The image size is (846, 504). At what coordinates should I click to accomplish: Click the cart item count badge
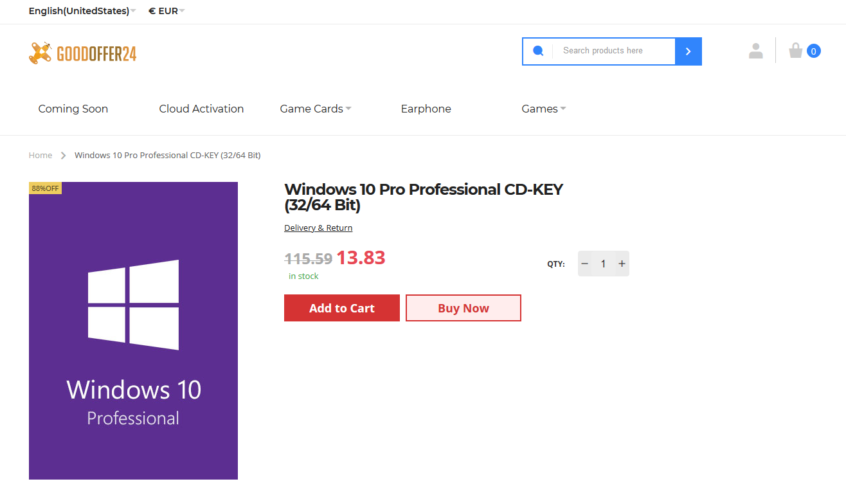pyautogui.click(x=813, y=51)
